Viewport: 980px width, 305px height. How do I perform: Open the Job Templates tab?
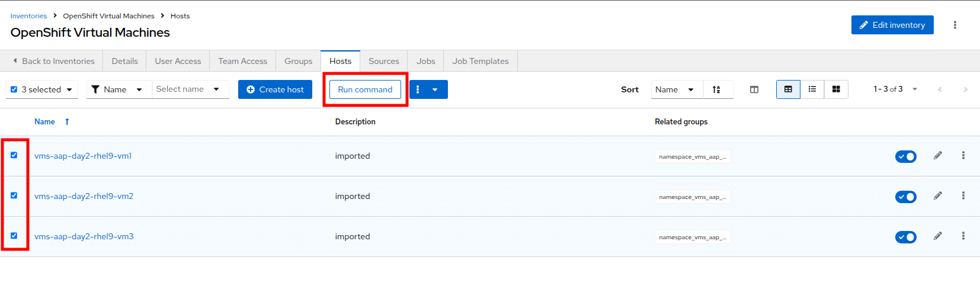tap(480, 61)
